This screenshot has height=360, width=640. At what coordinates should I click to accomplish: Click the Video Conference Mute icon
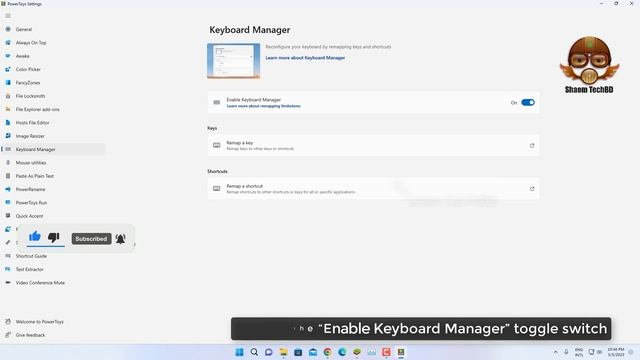tap(8, 282)
